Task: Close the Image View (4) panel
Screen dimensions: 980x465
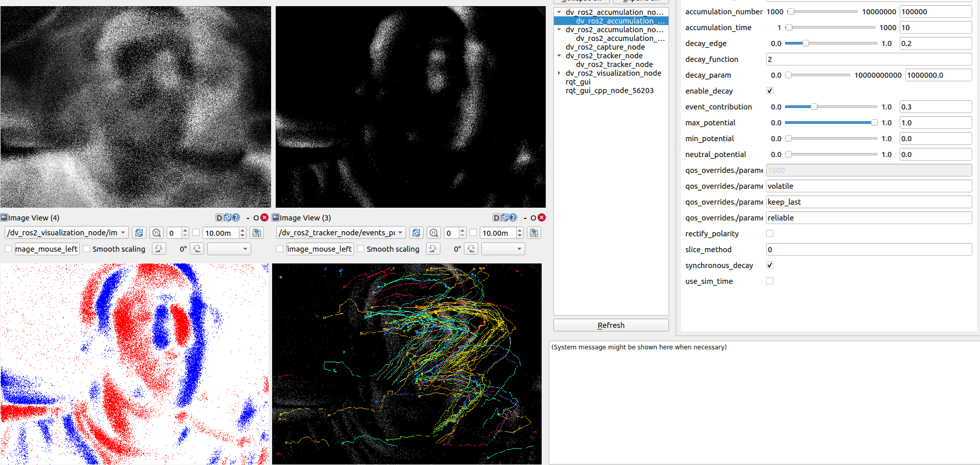Action: coord(264,218)
